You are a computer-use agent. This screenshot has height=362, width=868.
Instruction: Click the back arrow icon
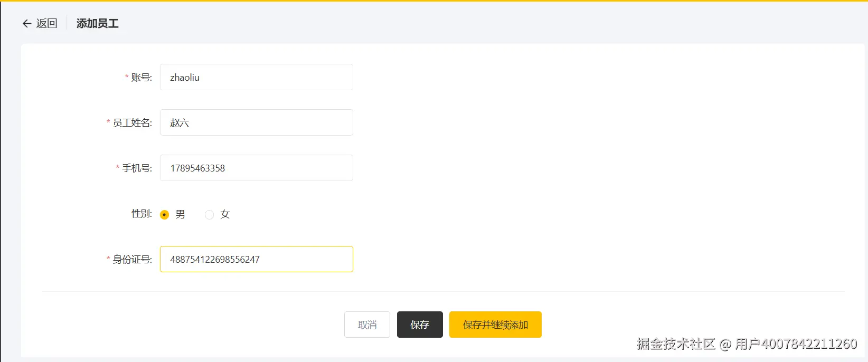pyautogui.click(x=27, y=23)
